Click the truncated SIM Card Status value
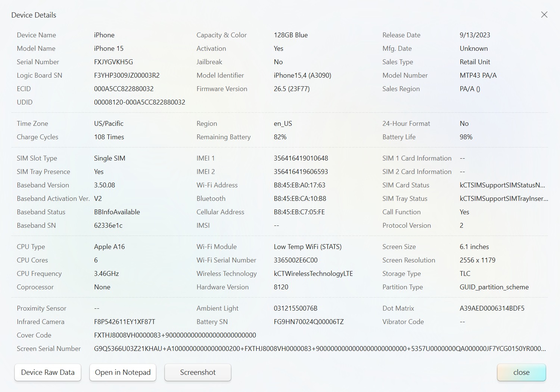Screen dimensions: 560x392 coord(502,185)
